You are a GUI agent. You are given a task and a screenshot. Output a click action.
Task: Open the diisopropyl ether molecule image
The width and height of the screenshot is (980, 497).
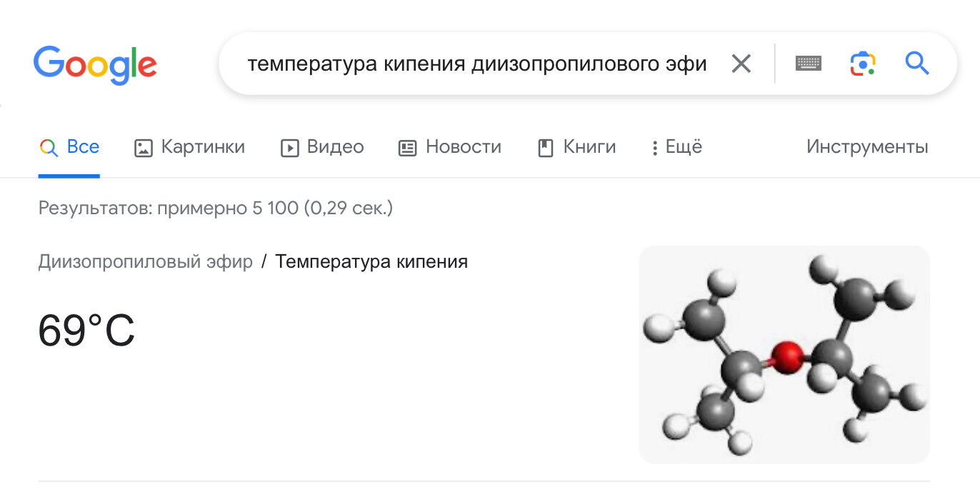784,355
